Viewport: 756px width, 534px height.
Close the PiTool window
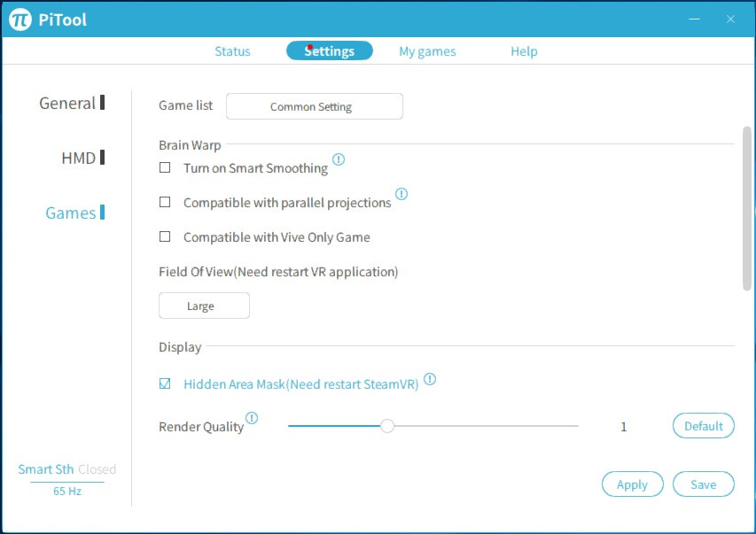[730, 19]
